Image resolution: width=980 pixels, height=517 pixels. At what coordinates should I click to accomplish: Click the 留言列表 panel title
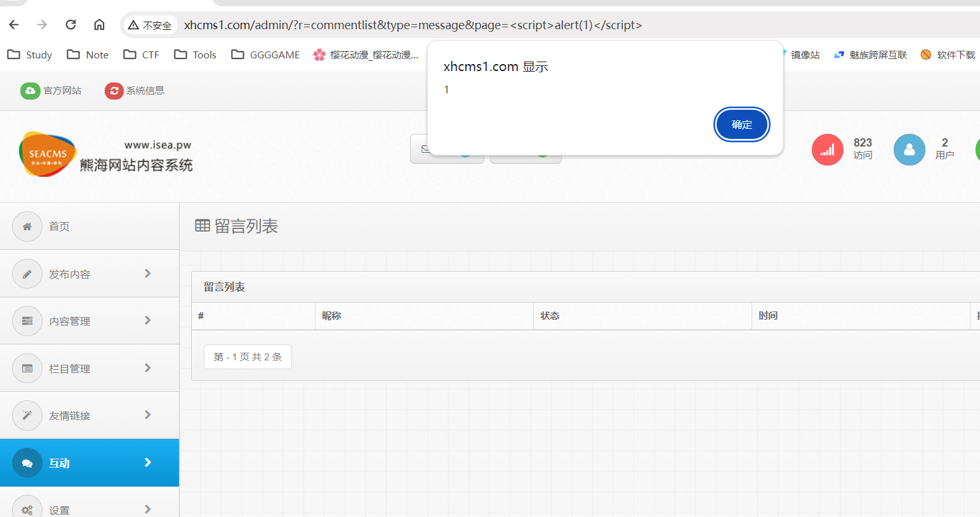click(x=225, y=287)
